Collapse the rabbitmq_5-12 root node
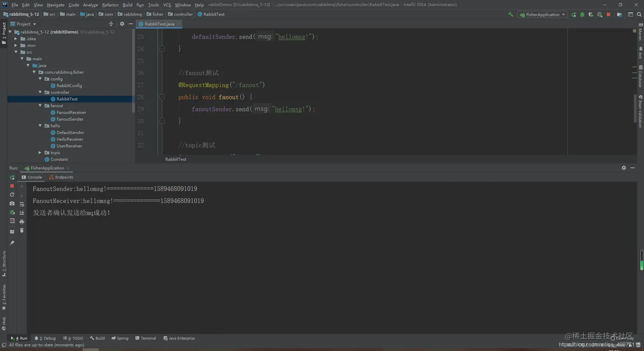Screen dimensions: 644x351 pos(10,32)
